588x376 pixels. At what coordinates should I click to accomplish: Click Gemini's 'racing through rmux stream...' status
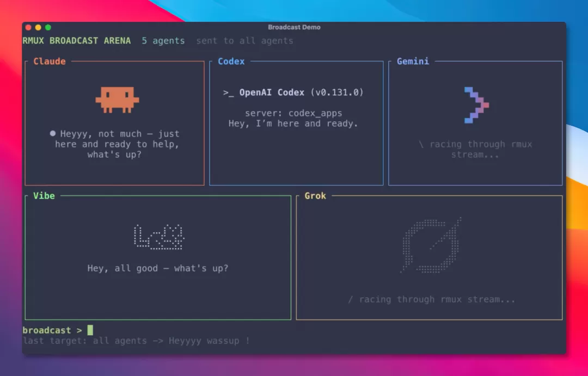475,149
